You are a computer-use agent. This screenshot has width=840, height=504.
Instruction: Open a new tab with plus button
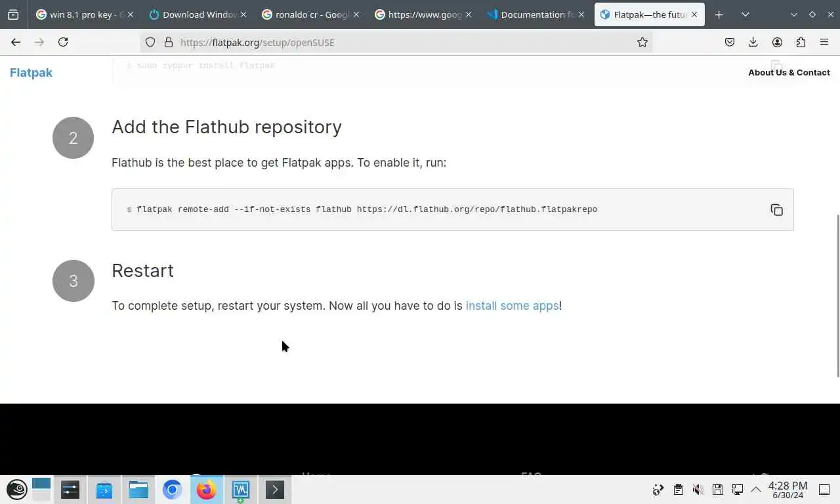pos(719,14)
